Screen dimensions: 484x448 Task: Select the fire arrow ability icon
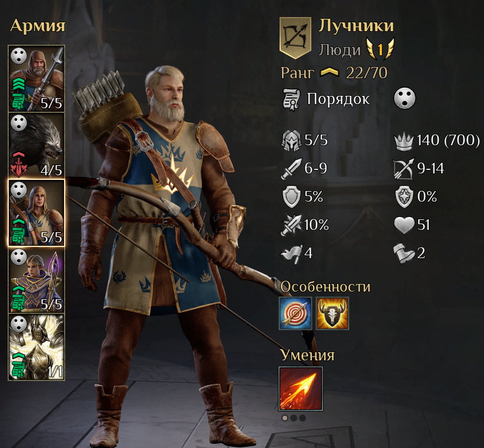(x=301, y=389)
